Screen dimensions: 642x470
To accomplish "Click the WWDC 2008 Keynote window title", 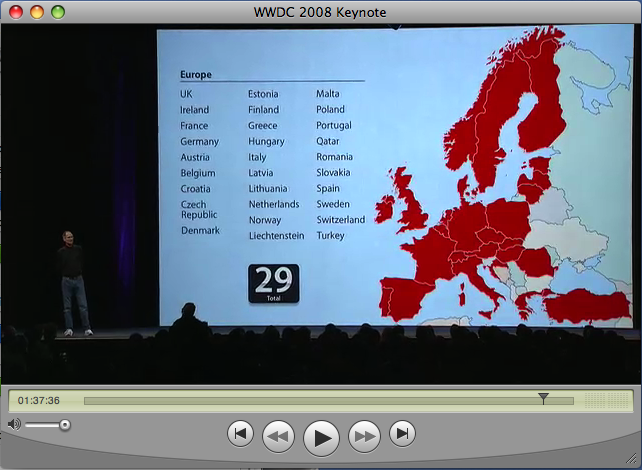I will [320, 12].
